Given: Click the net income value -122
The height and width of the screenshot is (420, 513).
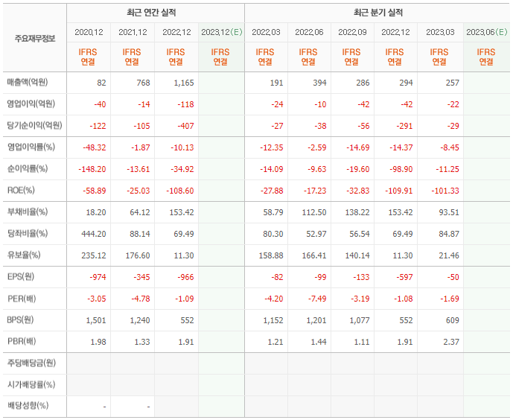Looking at the screenshot, I should (x=98, y=126).
